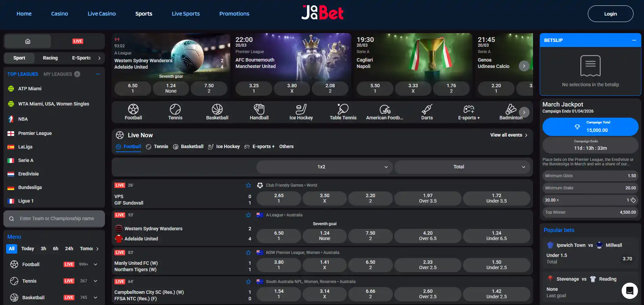This screenshot has width=644, height=305.
Task: Open the Live Sports nav menu
Action: point(186,14)
